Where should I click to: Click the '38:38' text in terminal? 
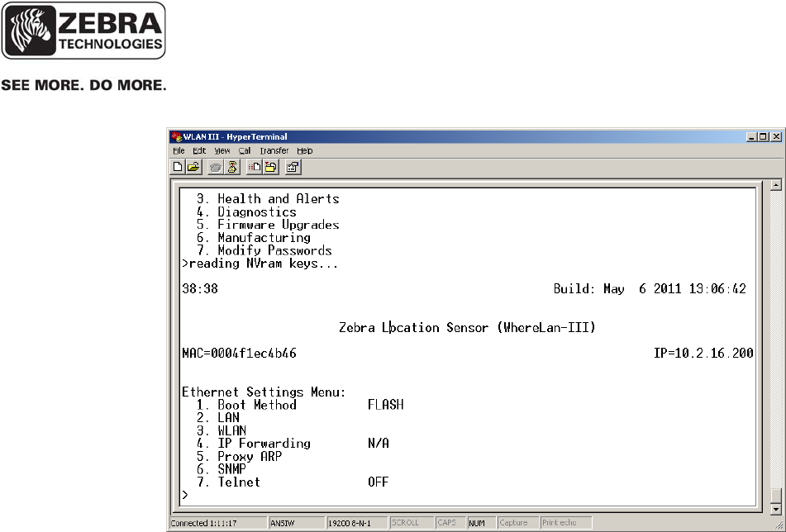[199, 289]
